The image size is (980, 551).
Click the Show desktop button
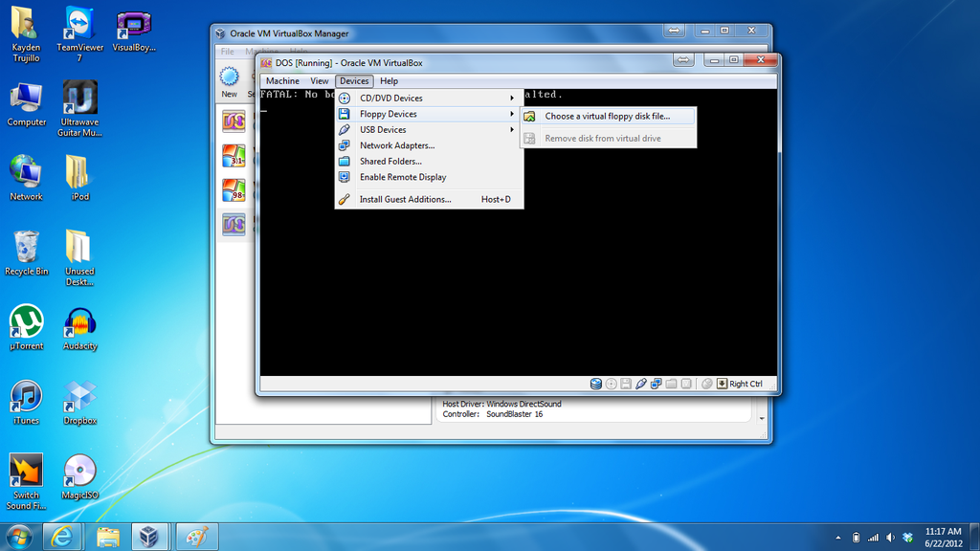975,538
